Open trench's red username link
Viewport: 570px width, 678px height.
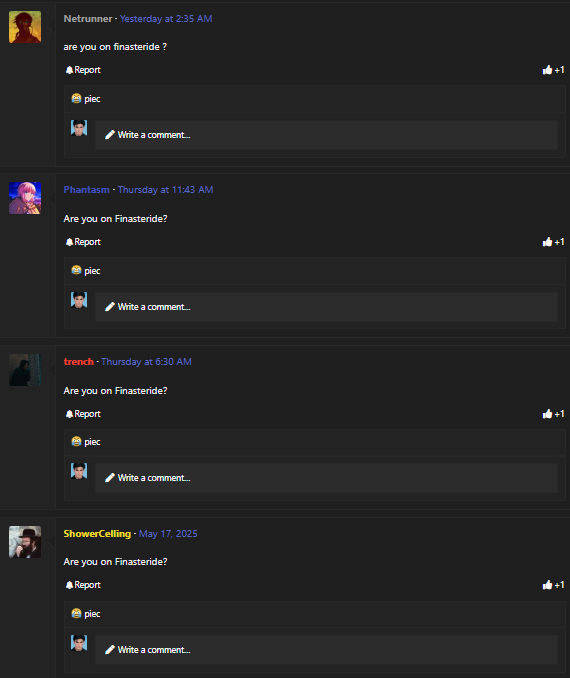pyautogui.click(x=79, y=361)
